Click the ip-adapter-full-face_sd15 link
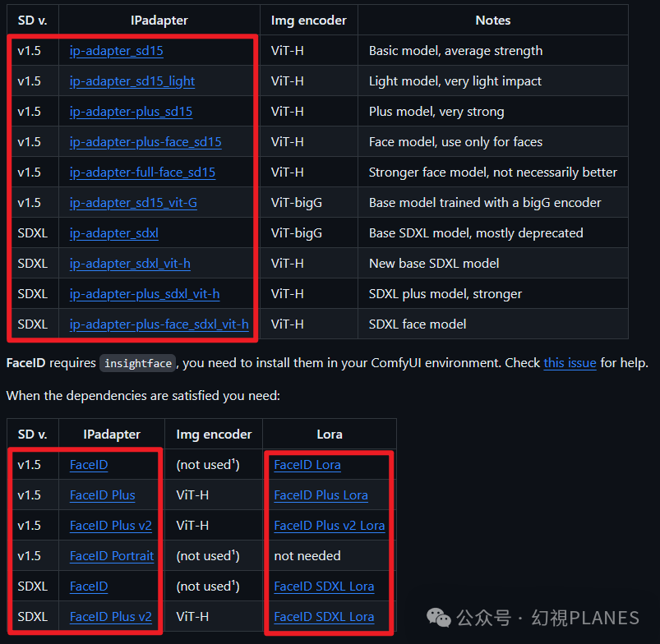This screenshot has width=660, height=644. pos(142,172)
